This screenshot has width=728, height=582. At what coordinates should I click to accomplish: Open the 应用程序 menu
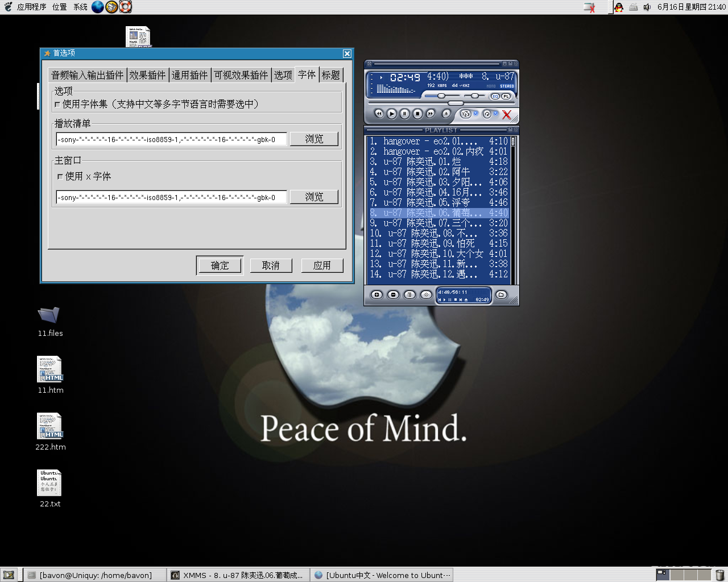pos(31,7)
